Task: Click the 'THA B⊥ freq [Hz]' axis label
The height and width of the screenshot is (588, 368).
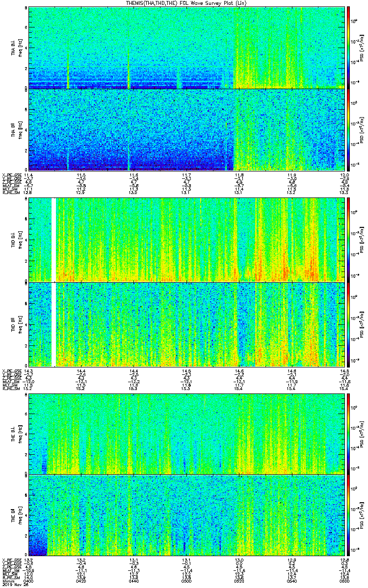Action: pyautogui.click(x=16, y=48)
